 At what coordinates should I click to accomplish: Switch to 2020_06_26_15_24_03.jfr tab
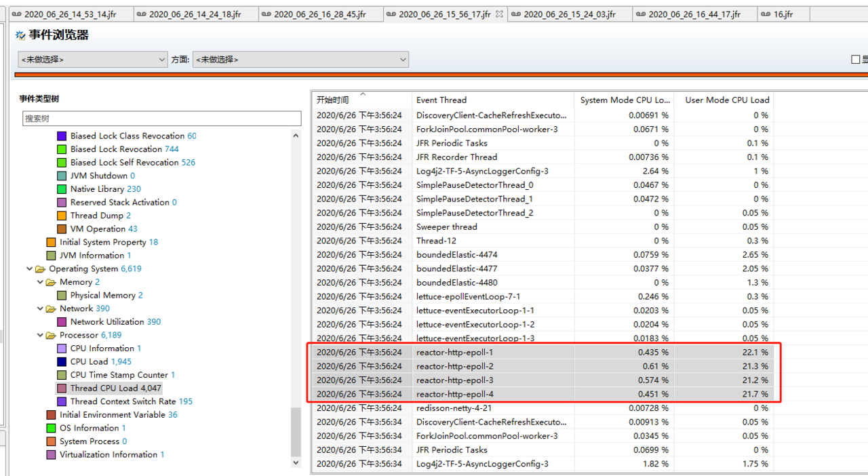[x=570, y=14]
